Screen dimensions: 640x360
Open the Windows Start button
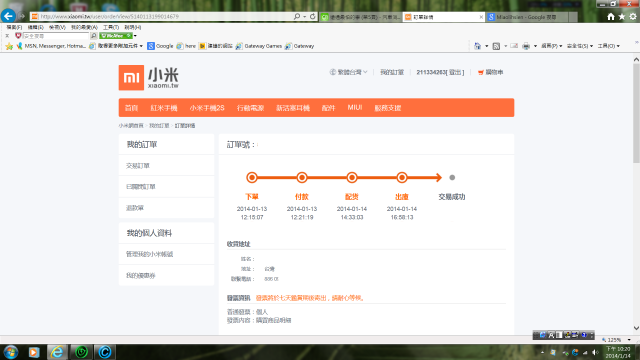pos(11,352)
